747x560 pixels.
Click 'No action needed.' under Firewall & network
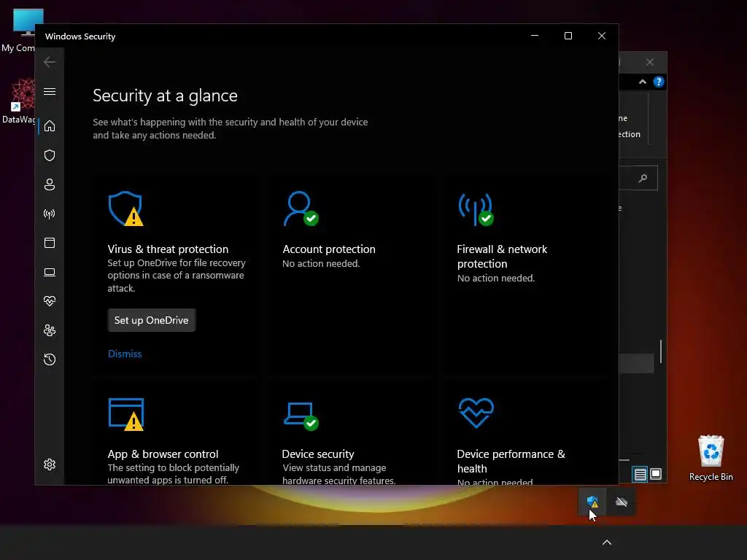click(496, 278)
